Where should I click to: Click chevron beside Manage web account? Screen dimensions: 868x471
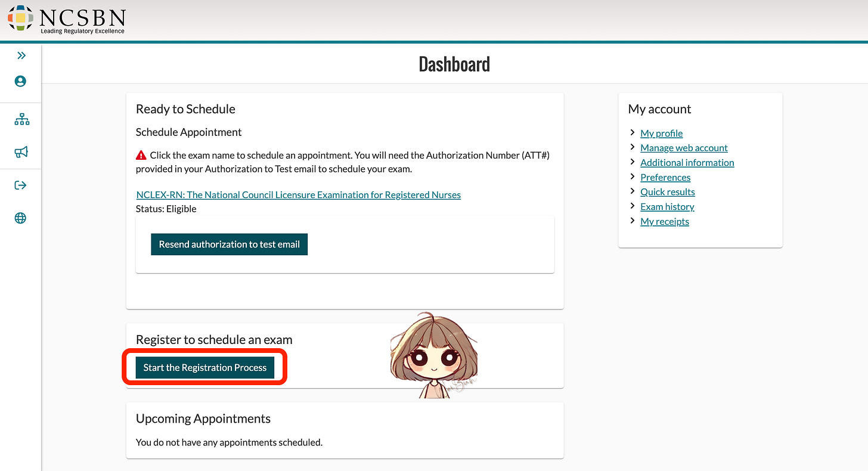click(x=633, y=147)
